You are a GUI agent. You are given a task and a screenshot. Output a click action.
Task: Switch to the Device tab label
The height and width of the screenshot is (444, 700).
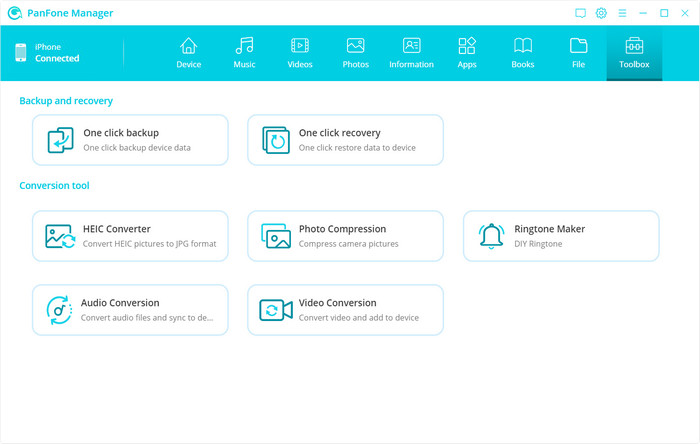click(x=188, y=64)
